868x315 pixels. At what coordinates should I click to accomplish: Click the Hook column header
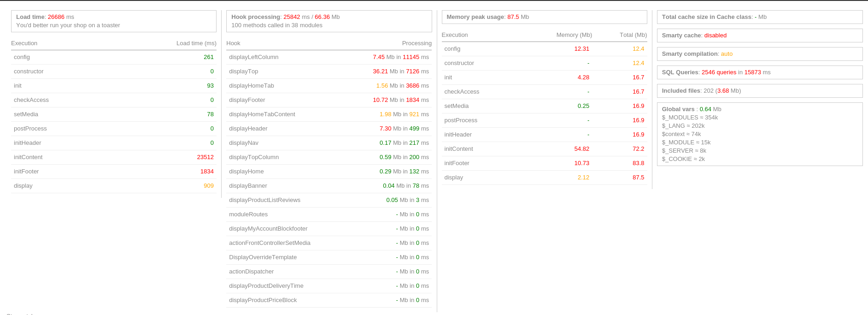coord(233,43)
